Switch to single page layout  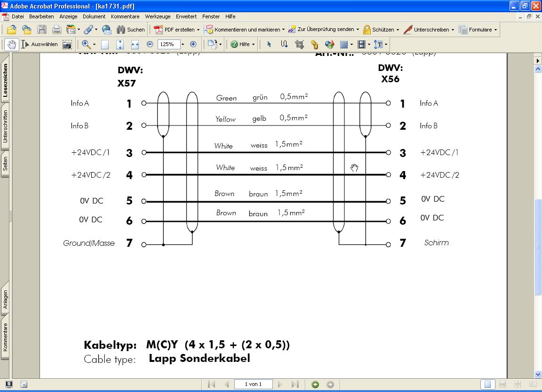[487, 384]
